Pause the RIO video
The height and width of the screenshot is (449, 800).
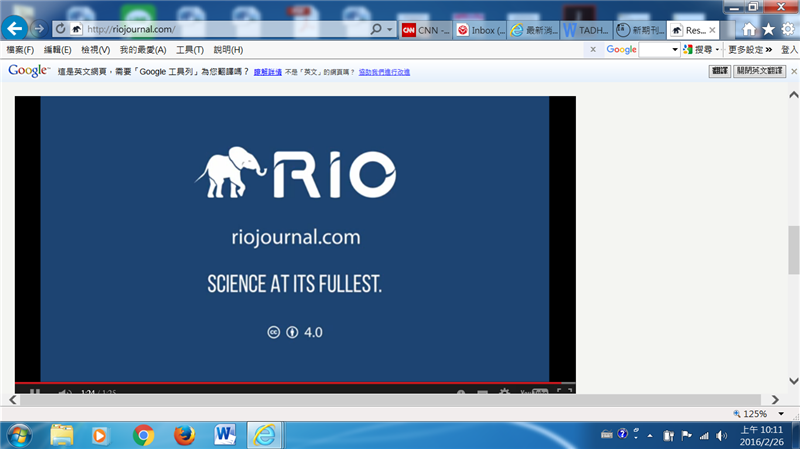(x=35, y=391)
